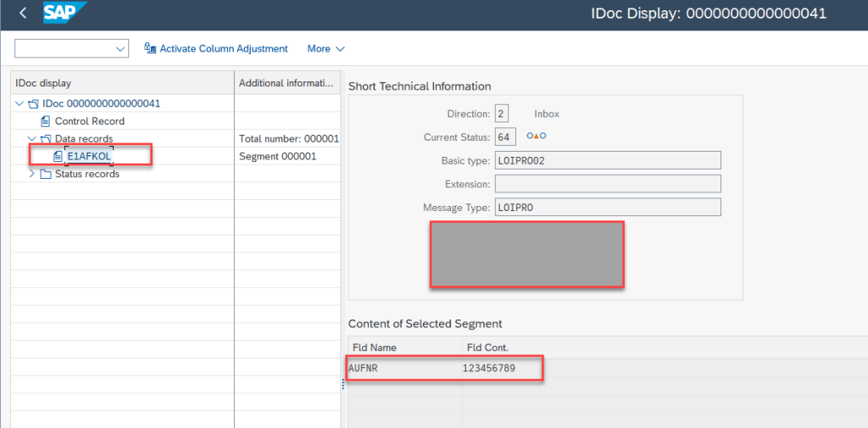Viewport: 868px width, 428px height.
Task: Expand the Status records node
Action: 32,174
